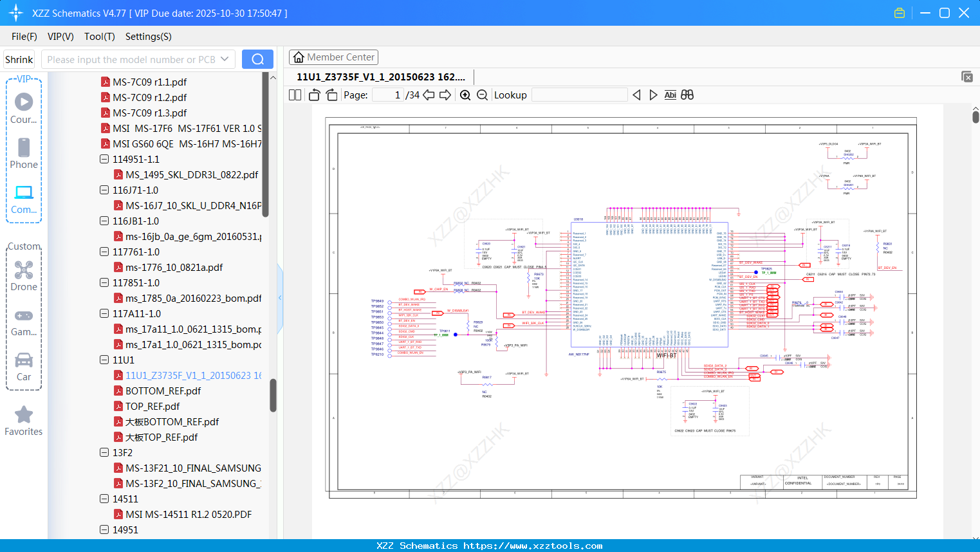Go to next page arrow
980x552 pixels.
pos(445,95)
